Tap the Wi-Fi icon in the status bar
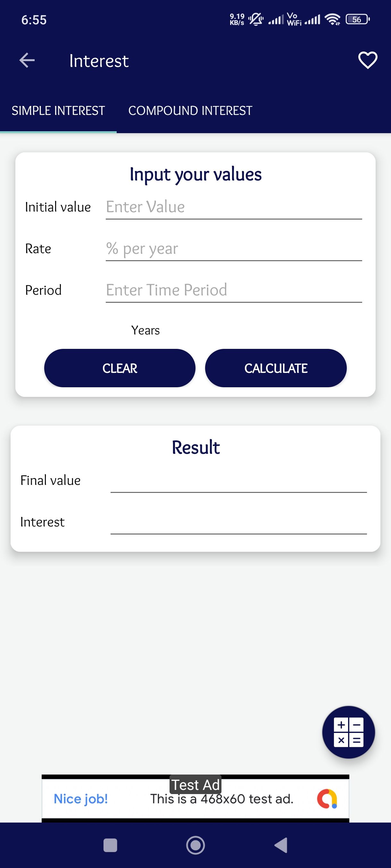This screenshot has width=391, height=868. click(x=332, y=20)
